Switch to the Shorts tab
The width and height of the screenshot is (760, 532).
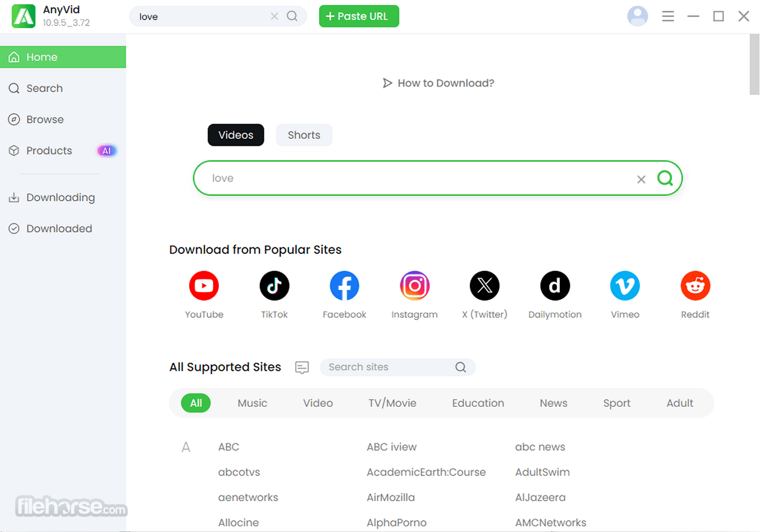coord(304,135)
